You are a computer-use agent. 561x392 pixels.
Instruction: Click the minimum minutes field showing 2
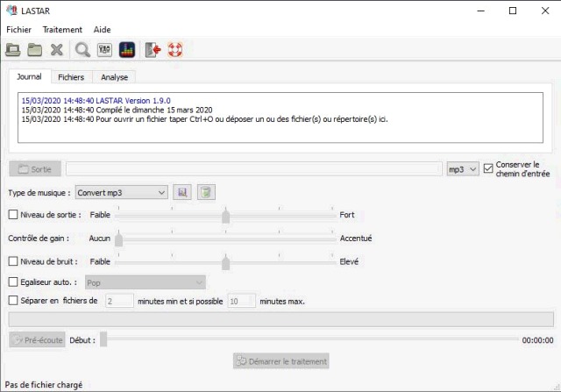coord(119,301)
